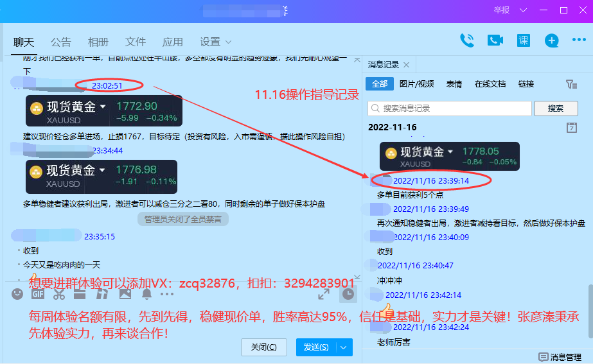This screenshot has height=364, width=593.
Task: Open the group class (课) feature
Action: 524,40
